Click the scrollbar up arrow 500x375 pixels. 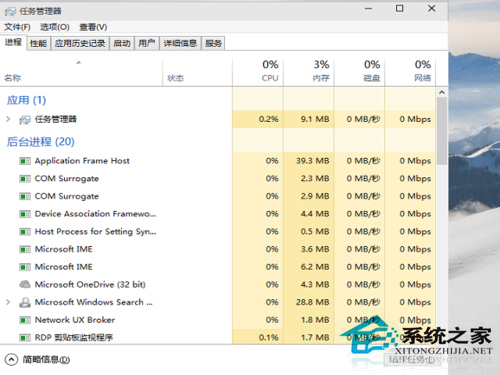[442, 92]
